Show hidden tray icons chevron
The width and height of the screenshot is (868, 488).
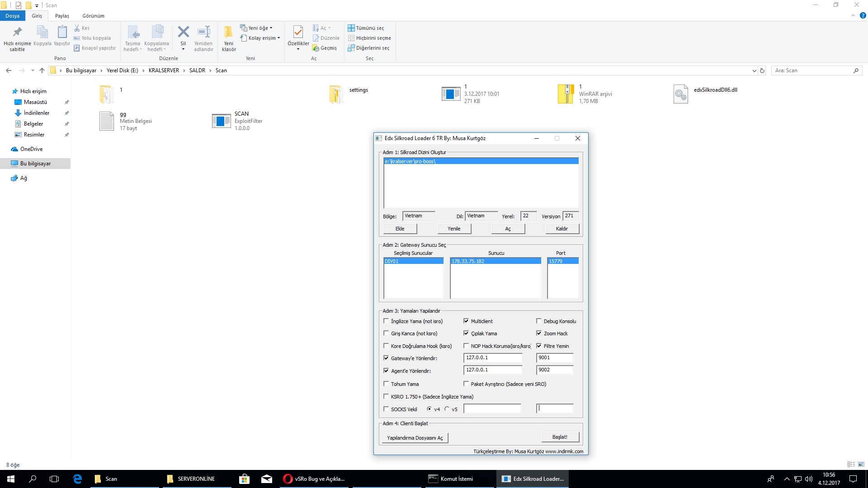click(x=787, y=479)
